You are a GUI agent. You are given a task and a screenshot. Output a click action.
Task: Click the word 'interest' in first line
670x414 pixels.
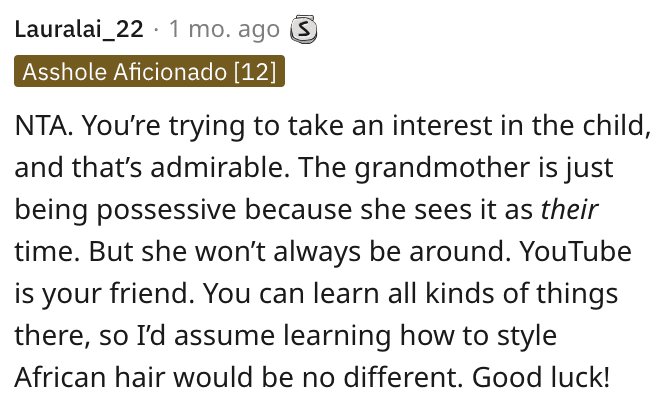[442, 125]
